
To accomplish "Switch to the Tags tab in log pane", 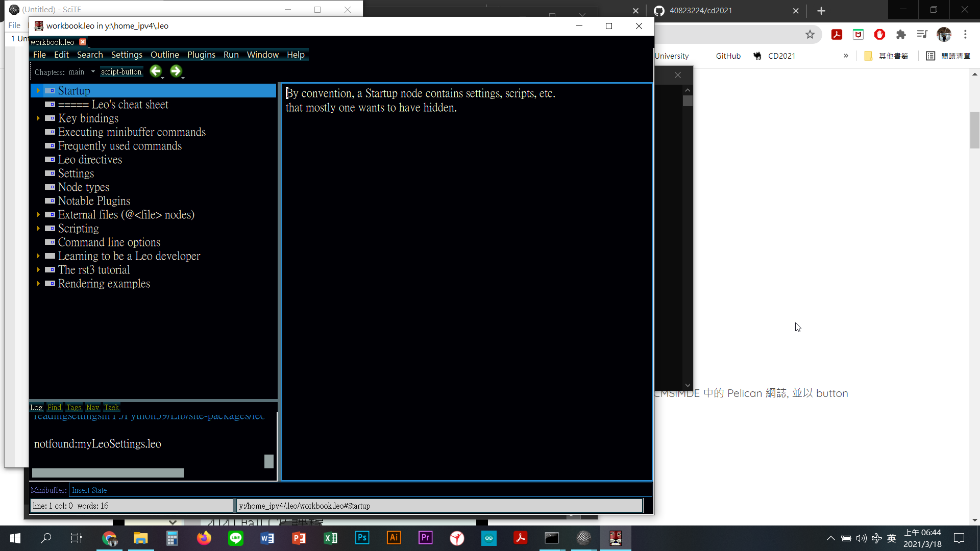I will click(x=73, y=407).
